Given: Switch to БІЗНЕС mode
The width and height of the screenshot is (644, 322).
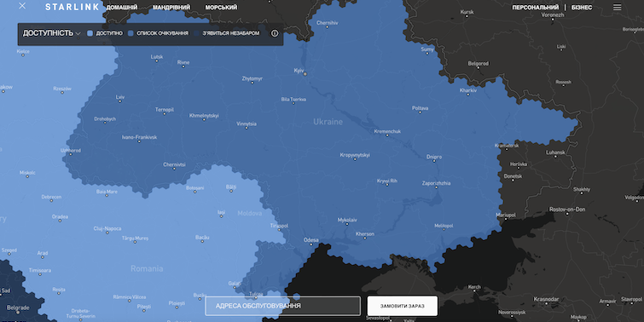Looking at the screenshot, I should point(582,8).
